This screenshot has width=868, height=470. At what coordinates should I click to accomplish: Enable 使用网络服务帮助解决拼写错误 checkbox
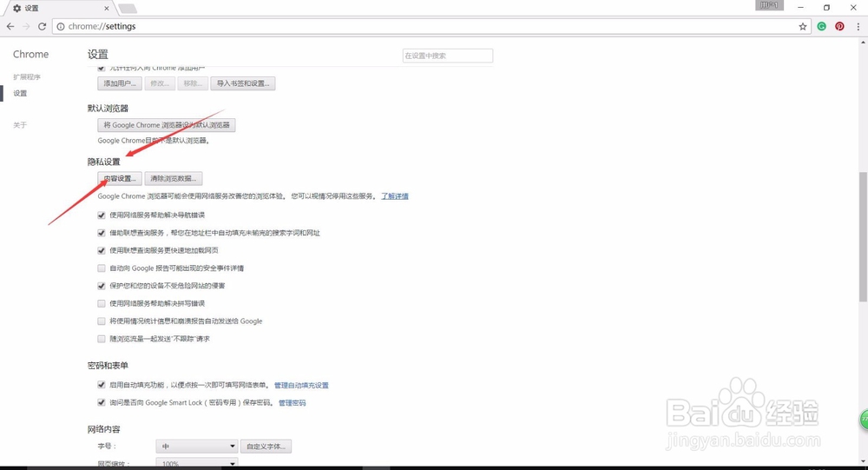(x=102, y=304)
